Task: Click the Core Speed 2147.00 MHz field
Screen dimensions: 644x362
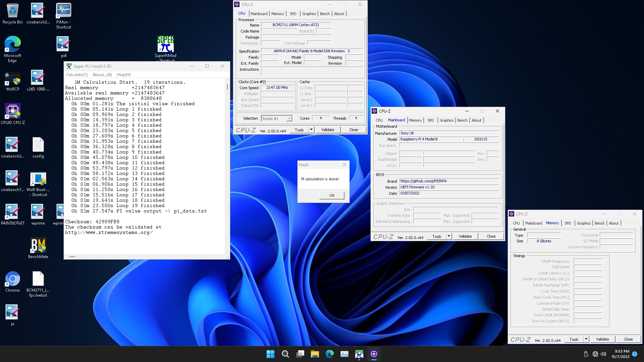Action: 277,87
